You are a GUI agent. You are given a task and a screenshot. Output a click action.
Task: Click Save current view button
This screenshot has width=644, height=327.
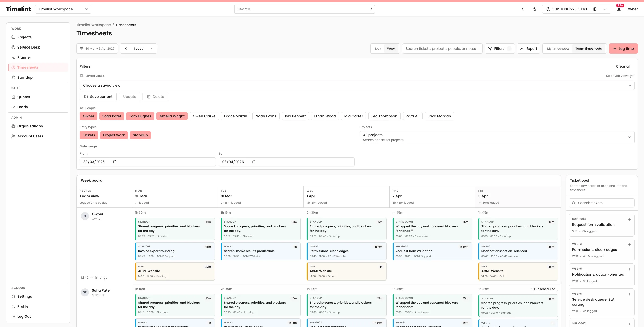tap(98, 97)
